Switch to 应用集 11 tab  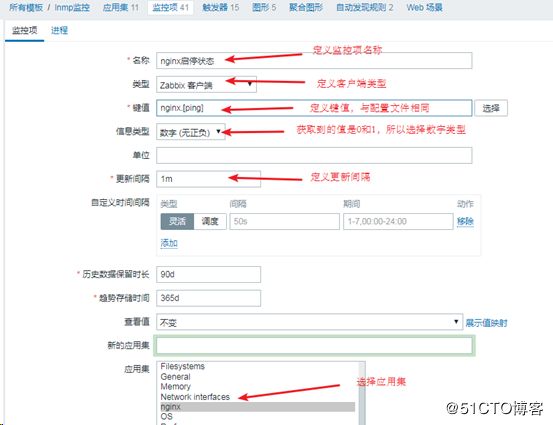click(121, 7)
